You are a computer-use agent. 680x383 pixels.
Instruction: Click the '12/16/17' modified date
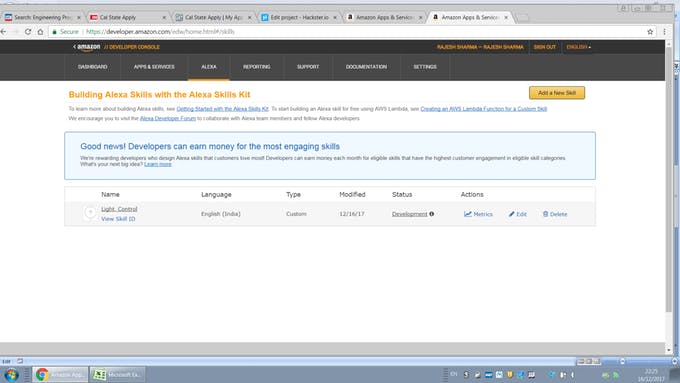tap(352, 214)
